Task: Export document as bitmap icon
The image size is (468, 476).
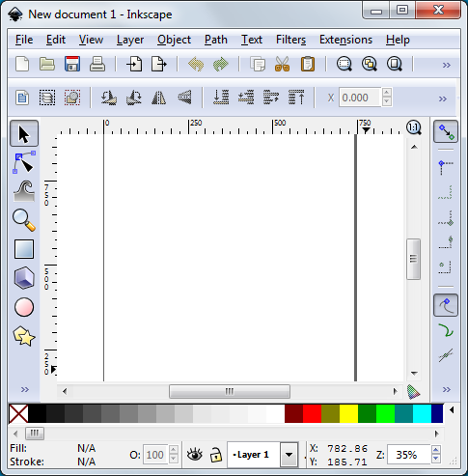Action: (159, 64)
